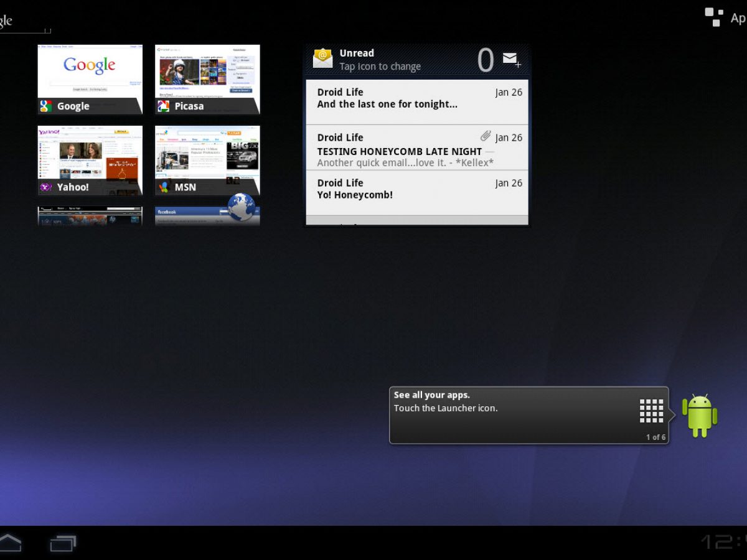Tap the blue globe browser icon
This screenshot has width=747, height=560.
(x=241, y=207)
